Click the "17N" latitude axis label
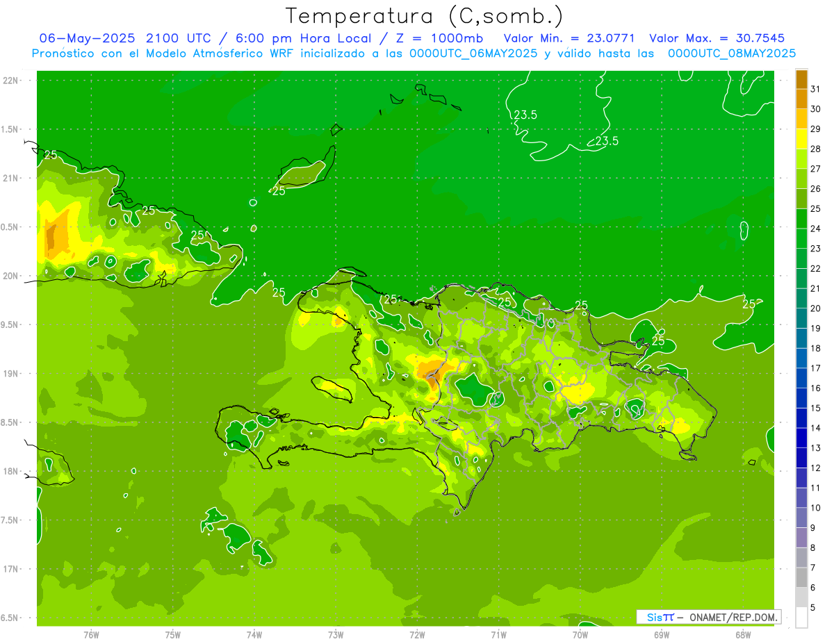834x644 pixels. tap(11, 569)
